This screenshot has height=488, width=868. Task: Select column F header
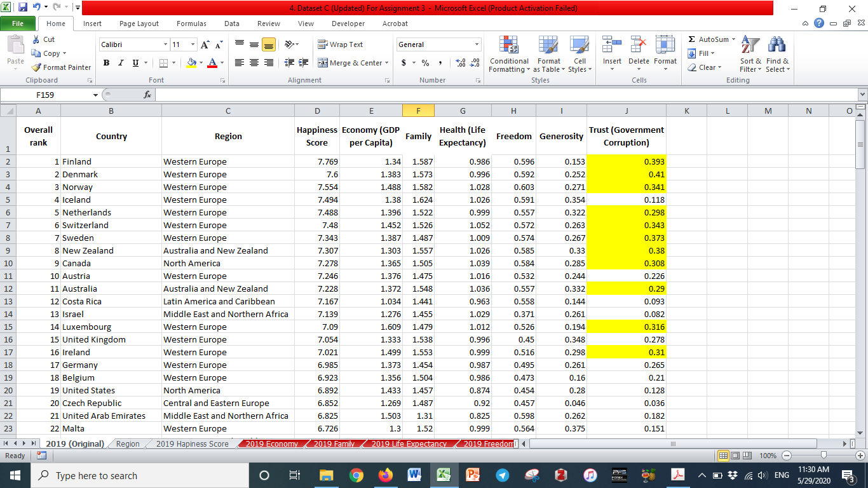(x=418, y=111)
